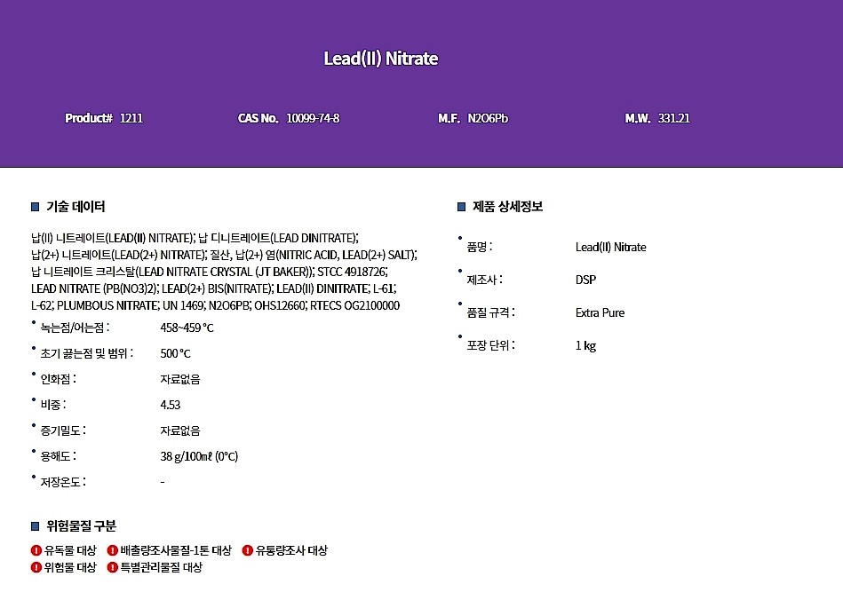Select the CAS No. 10099-74-8 value

click(x=313, y=118)
